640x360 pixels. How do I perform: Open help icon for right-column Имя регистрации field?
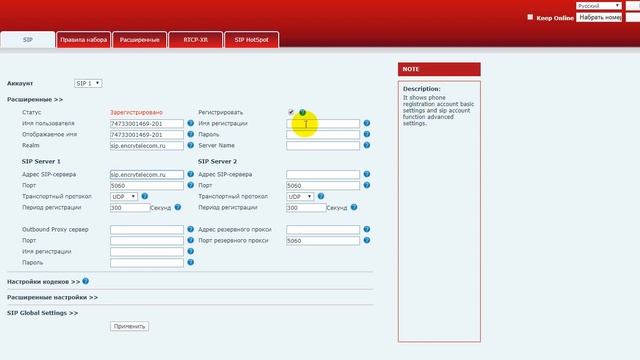[367, 123]
